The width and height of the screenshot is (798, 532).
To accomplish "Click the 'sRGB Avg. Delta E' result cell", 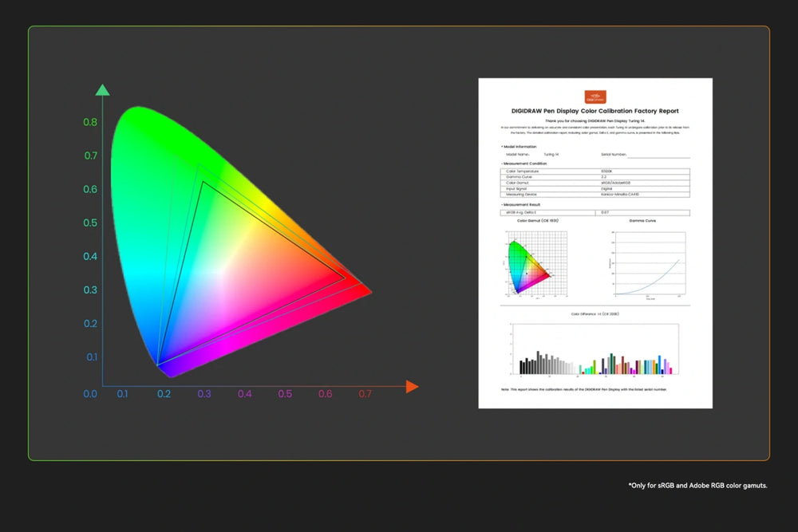I will (x=547, y=213).
